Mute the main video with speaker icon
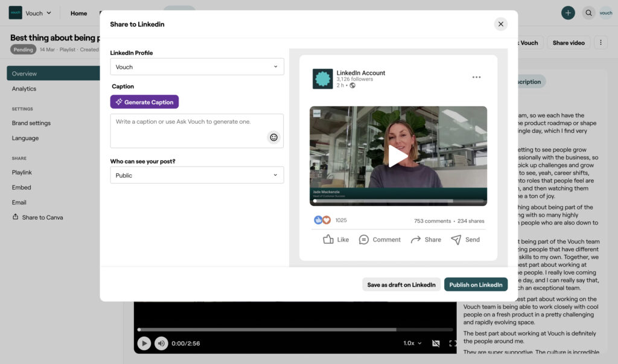This screenshot has height=364, width=618. tap(161, 343)
